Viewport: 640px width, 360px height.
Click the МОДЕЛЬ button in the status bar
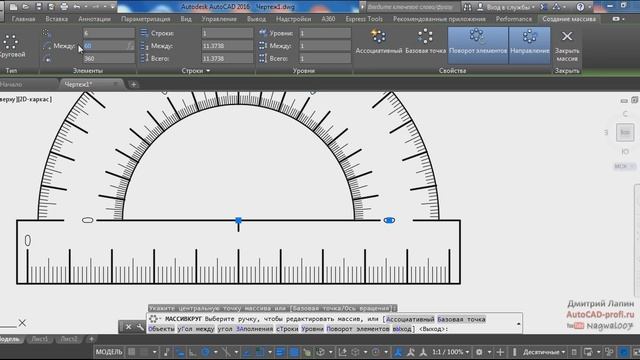(109, 352)
